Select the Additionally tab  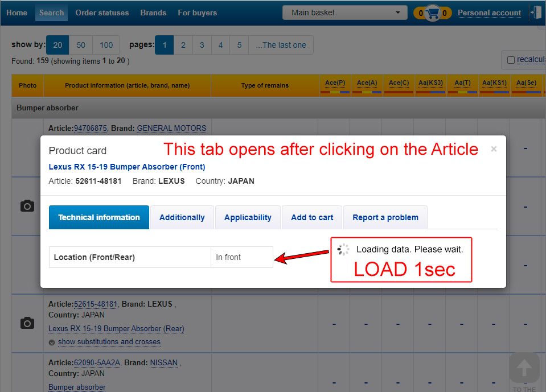pos(182,217)
